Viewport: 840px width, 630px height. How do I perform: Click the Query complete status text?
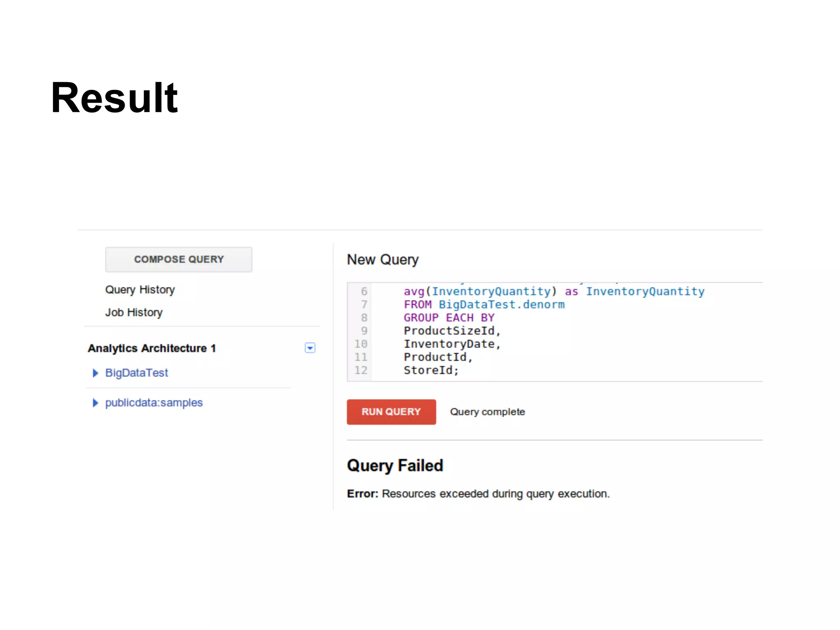coord(487,412)
